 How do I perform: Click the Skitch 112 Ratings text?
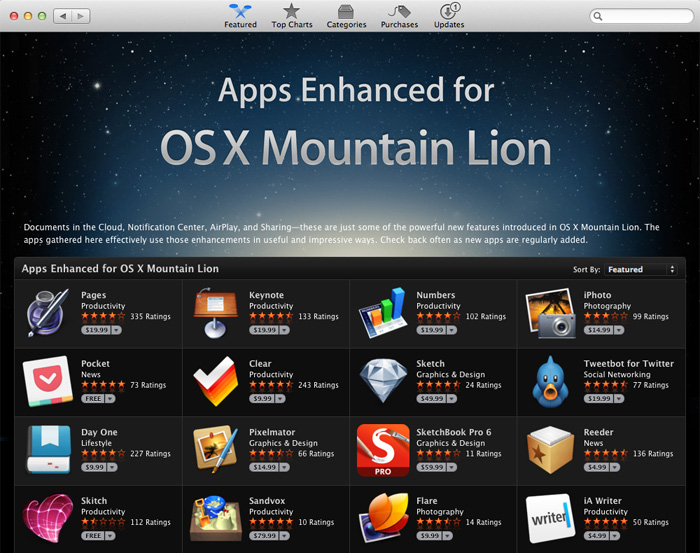(150, 522)
